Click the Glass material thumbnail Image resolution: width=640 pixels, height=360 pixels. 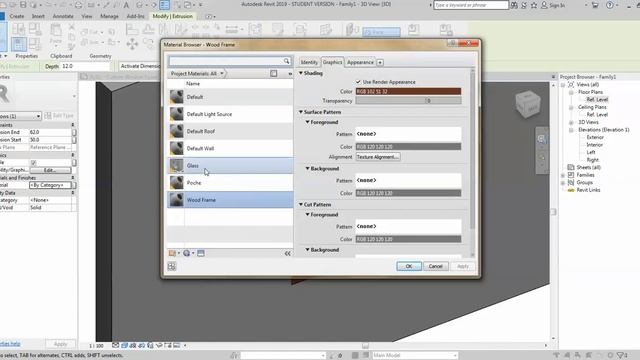[177, 165]
